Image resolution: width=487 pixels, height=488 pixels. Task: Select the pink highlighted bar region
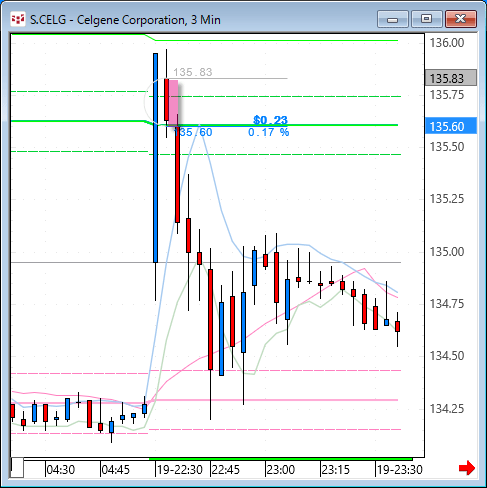pyautogui.click(x=173, y=103)
